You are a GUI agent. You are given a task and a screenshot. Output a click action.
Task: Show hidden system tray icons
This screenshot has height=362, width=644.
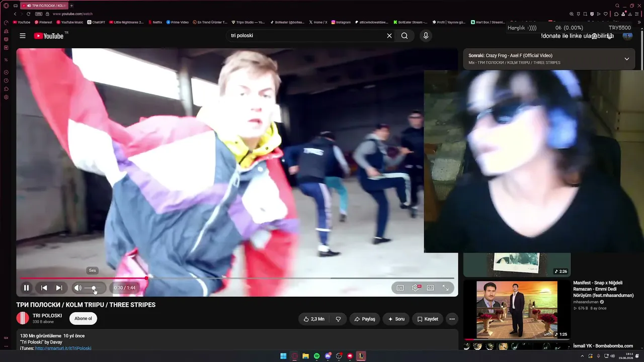pyautogui.click(x=583, y=356)
